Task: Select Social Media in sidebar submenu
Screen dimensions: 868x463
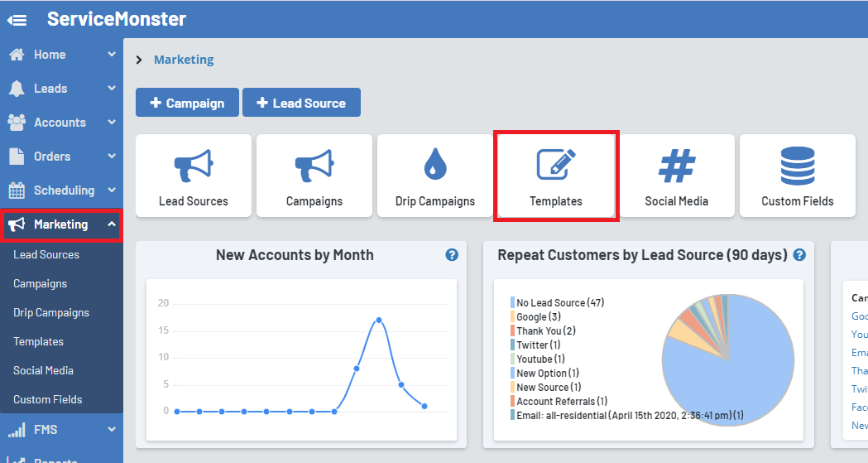Action: [x=43, y=371]
